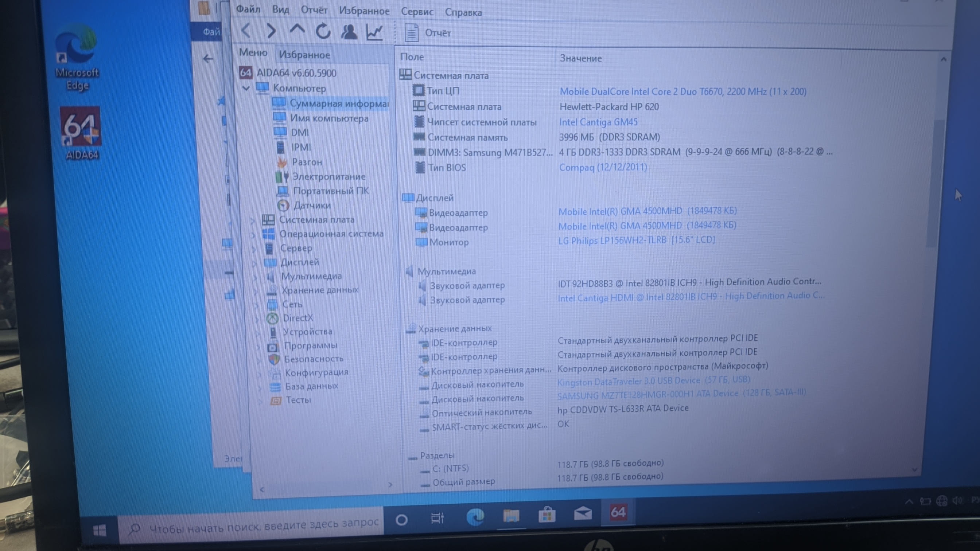The height and width of the screenshot is (551, 980).
Task: Open the user management toolbar icon
Action: (x=349, y=32)
